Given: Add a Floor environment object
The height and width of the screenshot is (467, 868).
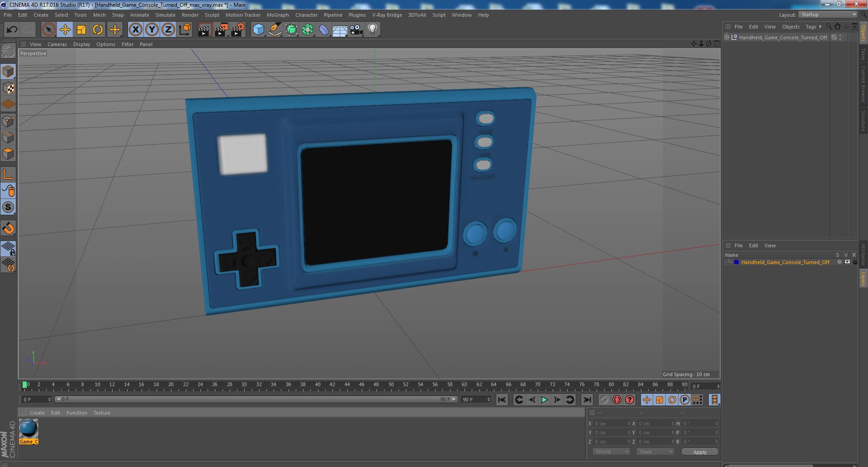Looking at the screenshot, I should pos(340,30).
